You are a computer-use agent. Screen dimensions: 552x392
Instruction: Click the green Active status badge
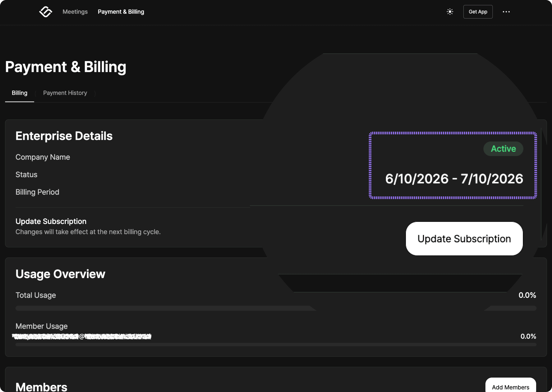503,149
